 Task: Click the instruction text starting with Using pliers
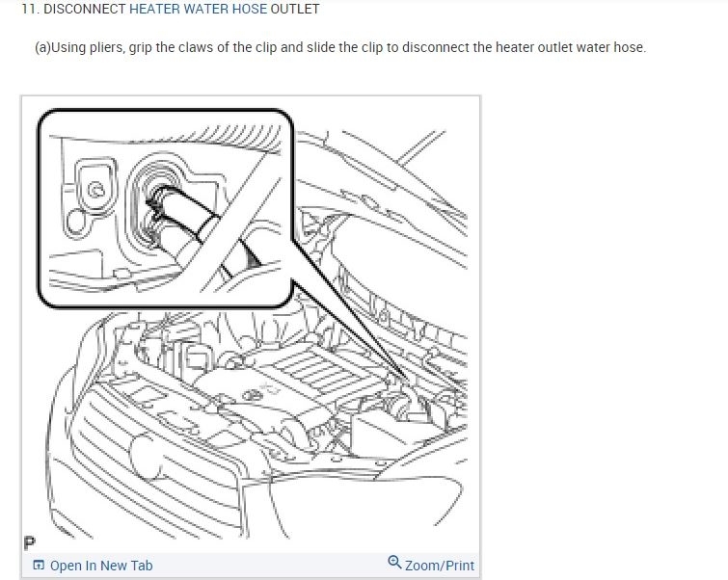click(339, 47)
